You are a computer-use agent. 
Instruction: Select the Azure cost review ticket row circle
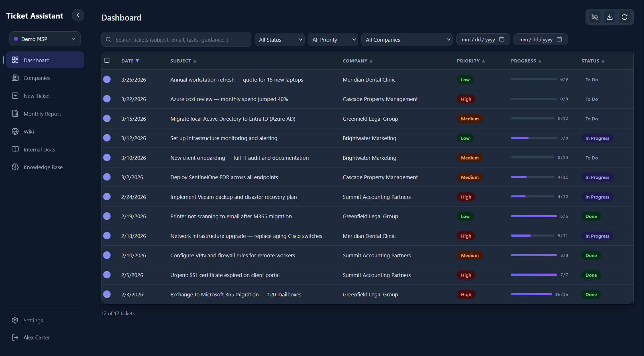(107, 99)
